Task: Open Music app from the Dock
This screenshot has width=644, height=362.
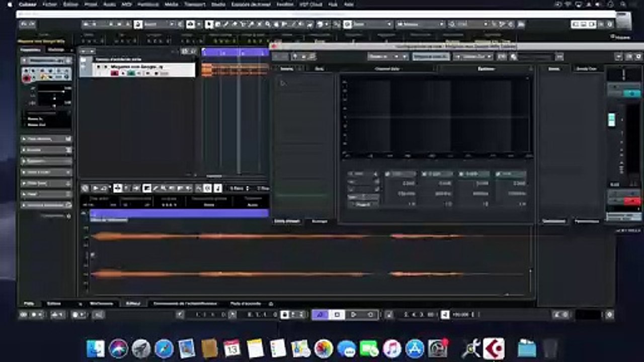Action: click(x=392, y=348)
